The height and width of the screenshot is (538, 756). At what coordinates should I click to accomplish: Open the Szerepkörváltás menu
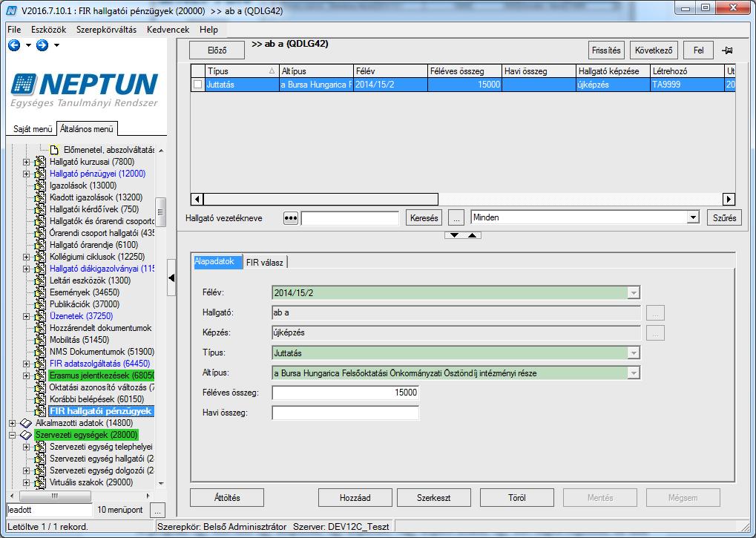107,30
